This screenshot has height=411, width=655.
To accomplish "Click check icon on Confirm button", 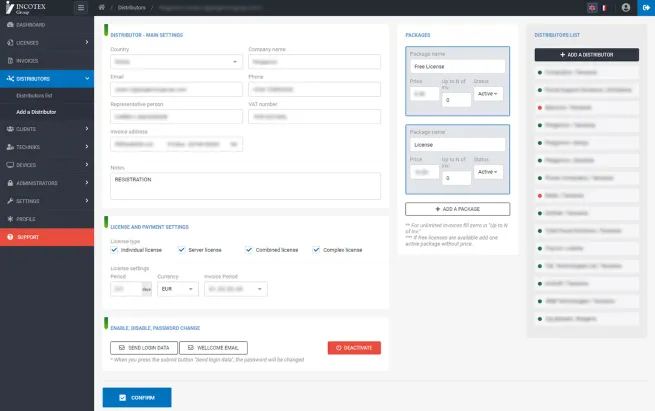I will pos(122,398).
